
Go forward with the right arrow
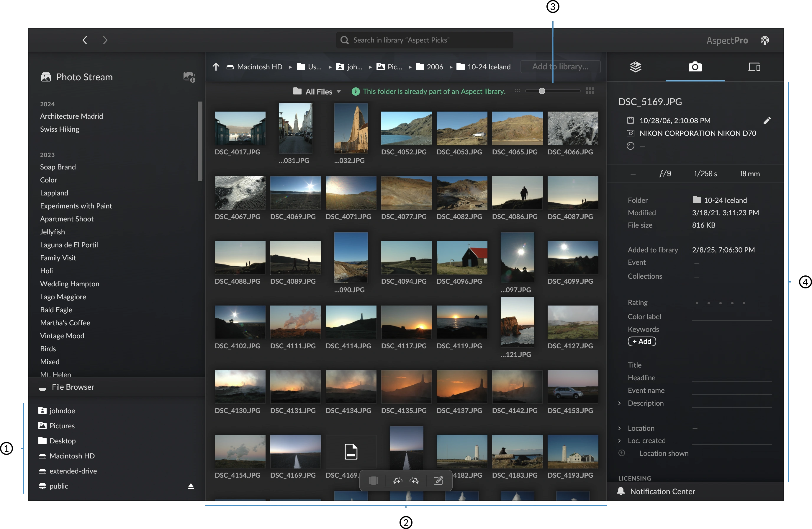[105, 40]
